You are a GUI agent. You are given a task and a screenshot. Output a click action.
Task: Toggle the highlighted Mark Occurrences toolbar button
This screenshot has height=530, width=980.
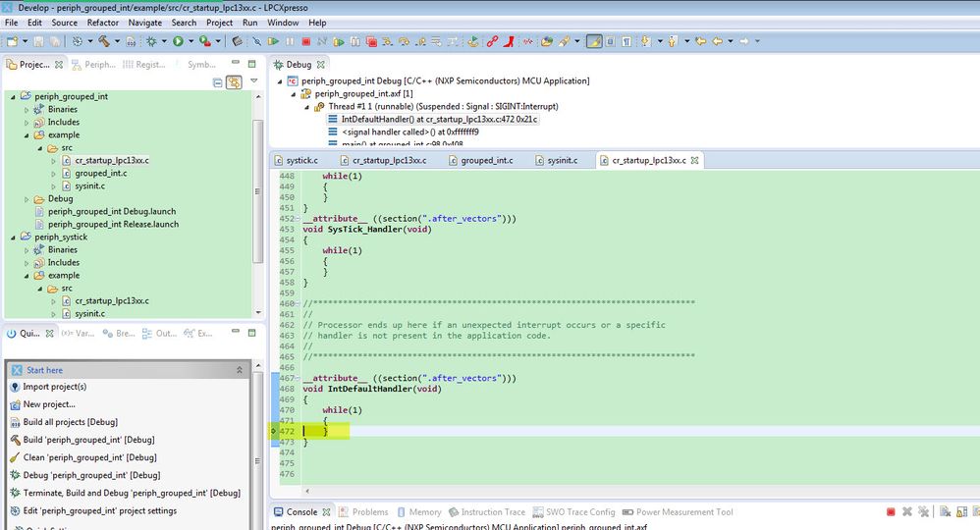coord(594,41)
